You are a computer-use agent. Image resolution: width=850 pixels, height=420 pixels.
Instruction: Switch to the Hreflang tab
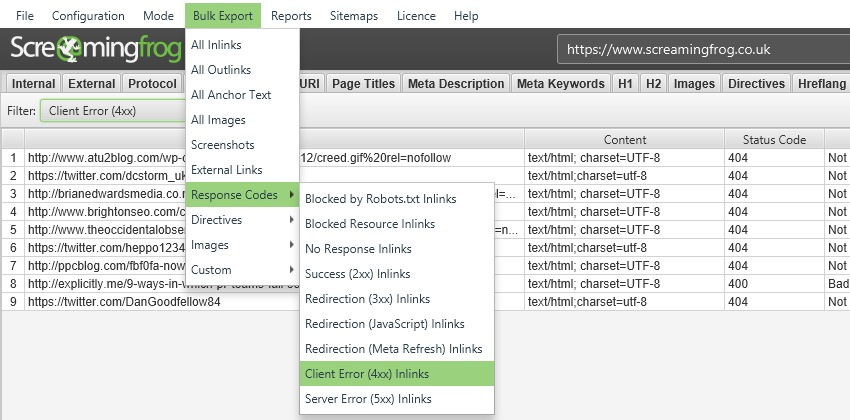(821, 83)
